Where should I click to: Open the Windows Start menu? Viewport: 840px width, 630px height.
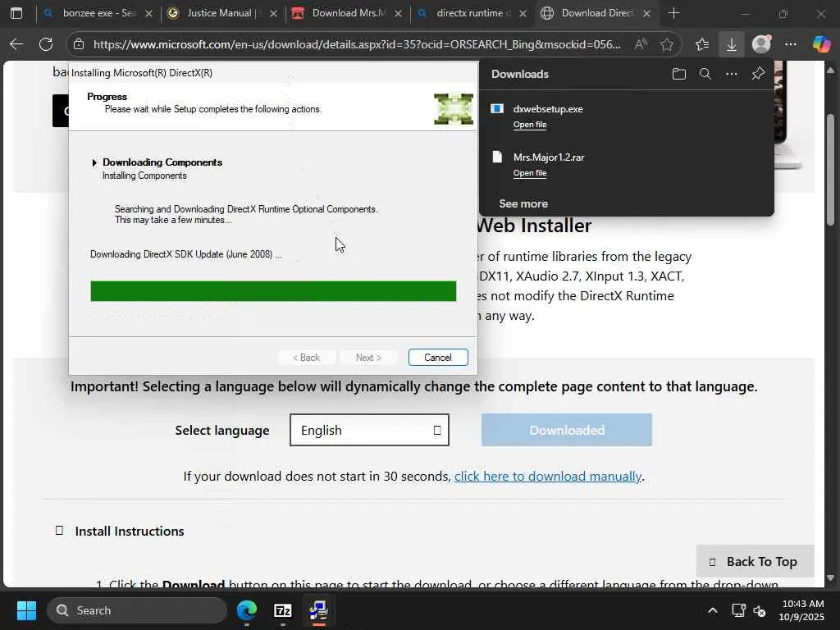pyautogui.click(x=26, y=610)
